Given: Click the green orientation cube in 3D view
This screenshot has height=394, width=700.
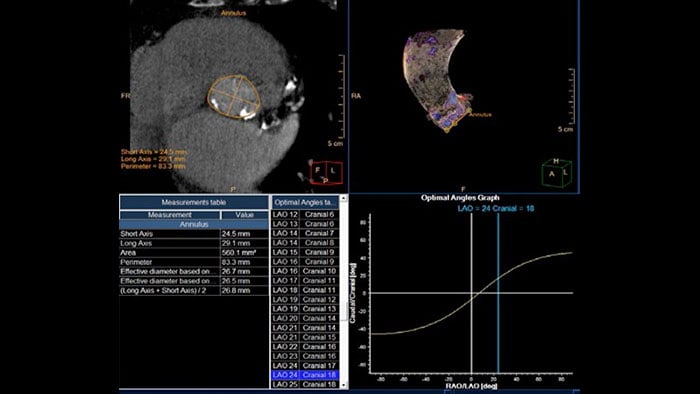Looking at the screenshot, I should click(556, 172).
